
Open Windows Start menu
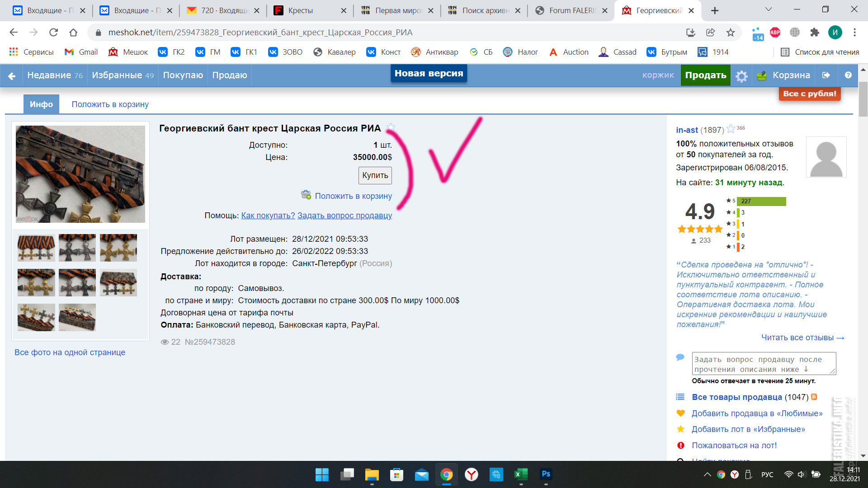(322, 474)
